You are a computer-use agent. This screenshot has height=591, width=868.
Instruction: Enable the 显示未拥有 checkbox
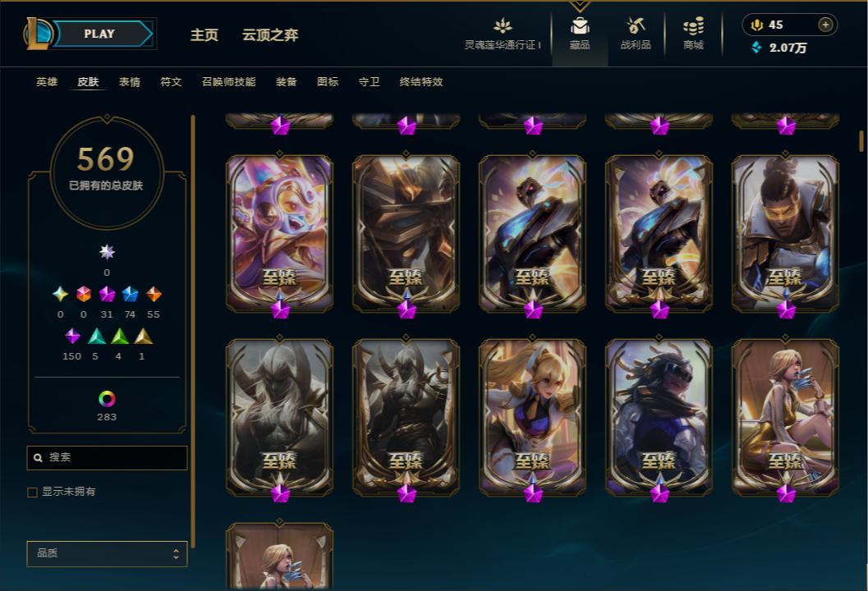coord(33,492)
